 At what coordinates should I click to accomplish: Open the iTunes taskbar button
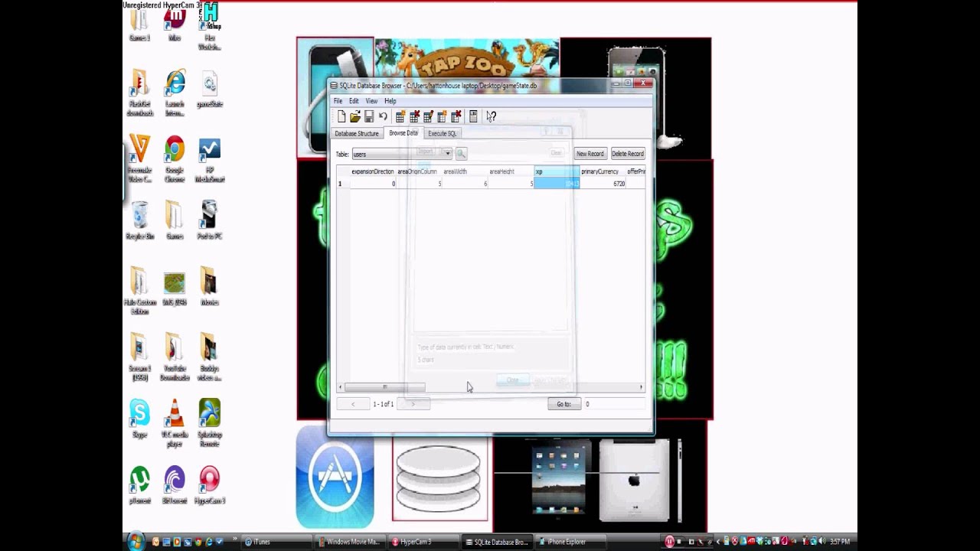tap(276, 542)
